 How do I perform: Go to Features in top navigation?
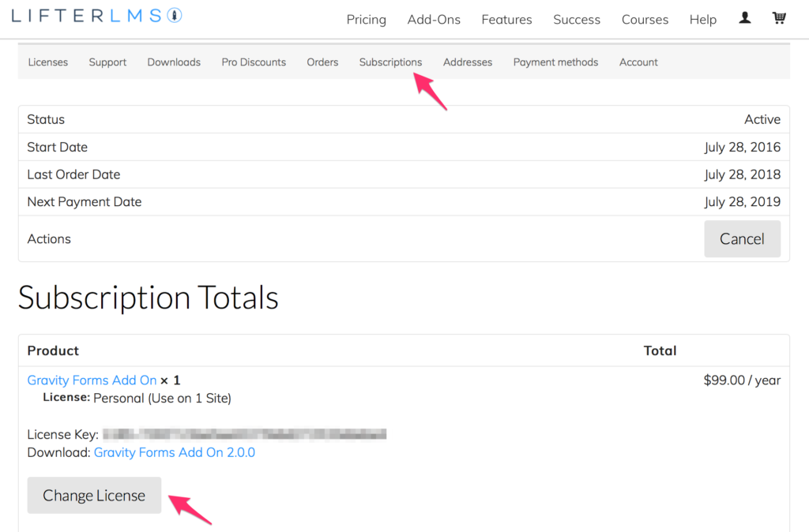point(506,20)
